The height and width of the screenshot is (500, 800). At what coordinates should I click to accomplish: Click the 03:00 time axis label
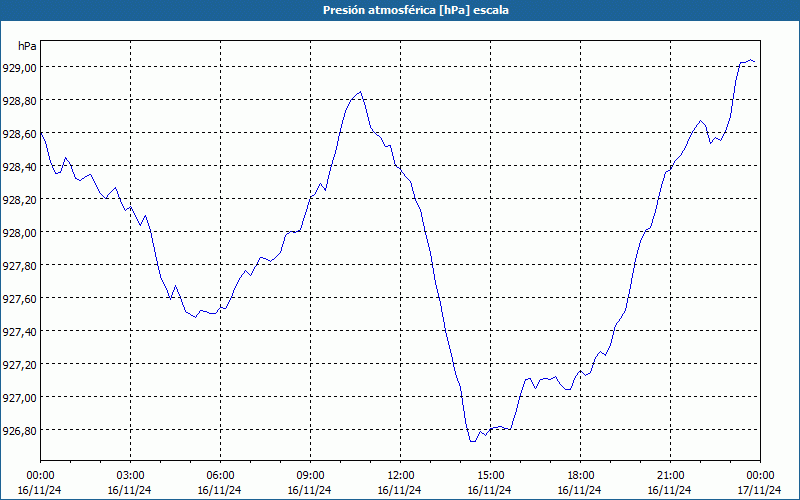(x=130, y=476)
